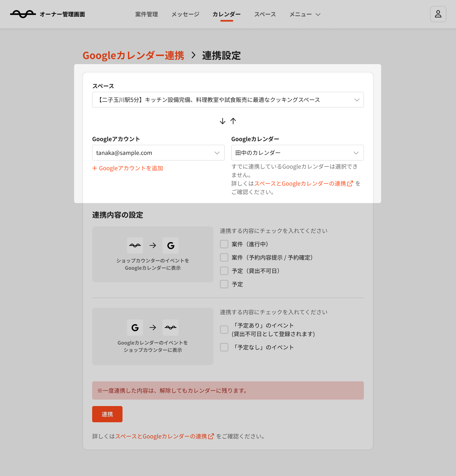Click the downward sync arrow icon
This screenshot has height=476, width=456.
tap(222, 121)
